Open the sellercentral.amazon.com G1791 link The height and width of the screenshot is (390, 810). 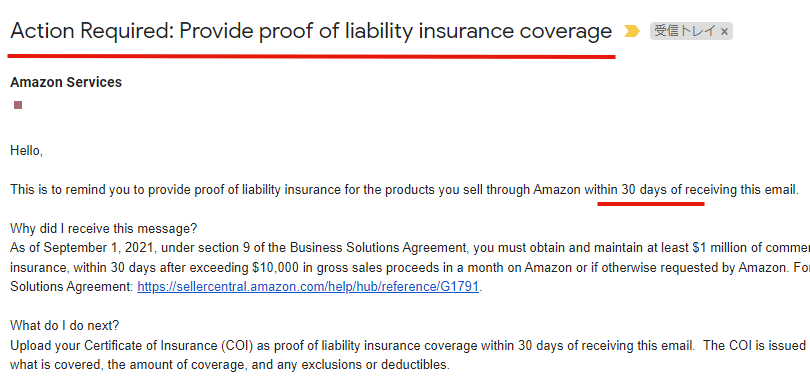tap(308, 287)
